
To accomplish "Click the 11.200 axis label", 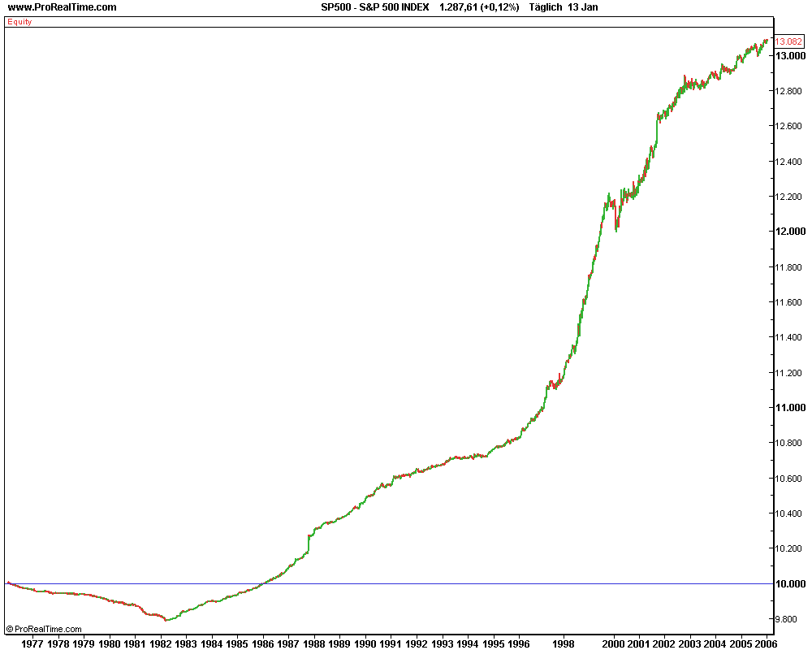I will coord(788,373).
